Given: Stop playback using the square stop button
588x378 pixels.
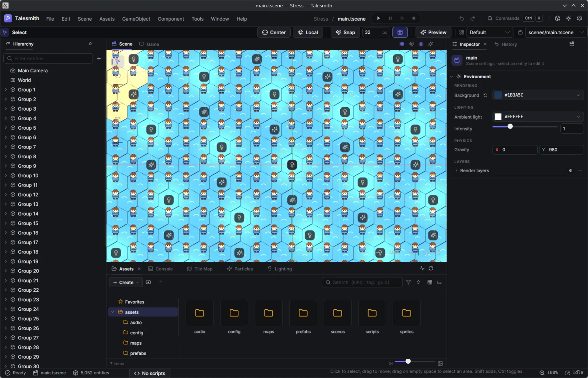Looking at the screenshot, I should tap(414, 18).
